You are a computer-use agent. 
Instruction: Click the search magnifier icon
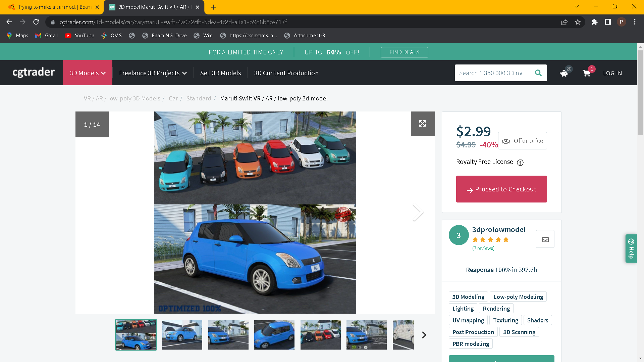point(538,73)
